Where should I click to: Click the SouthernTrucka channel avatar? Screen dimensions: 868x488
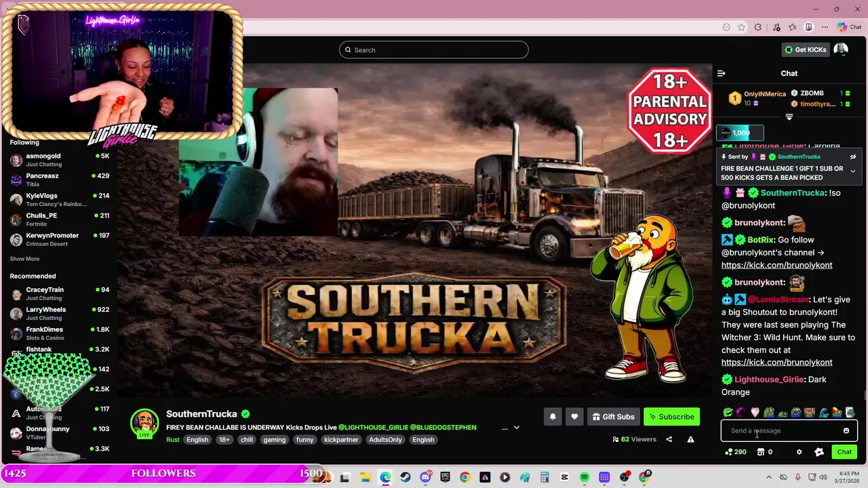point(144,423)
